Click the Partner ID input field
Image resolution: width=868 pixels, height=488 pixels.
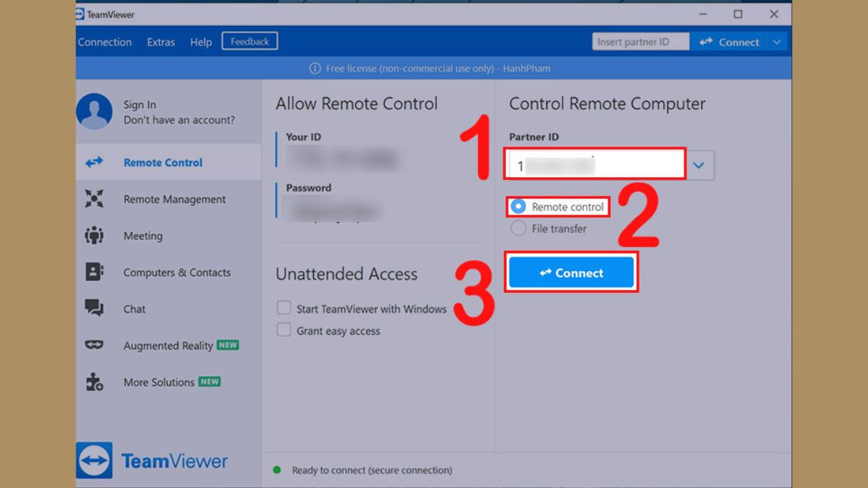[596, 166]
